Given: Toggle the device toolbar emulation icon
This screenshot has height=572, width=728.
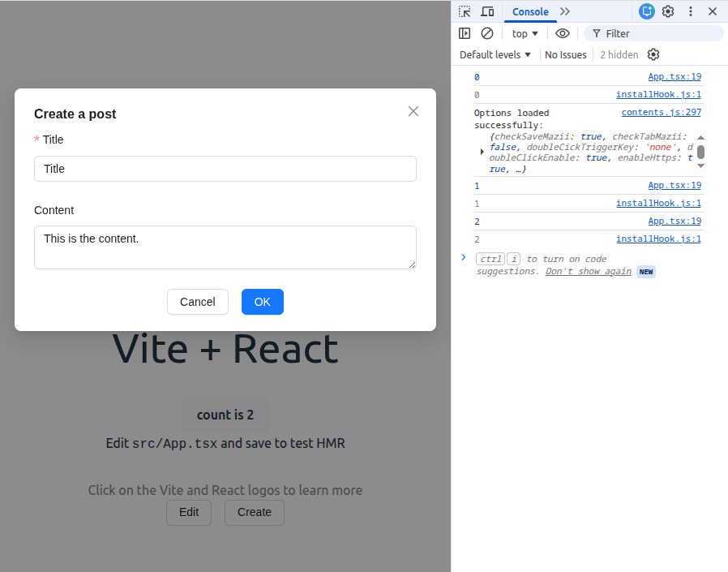Looking at the screenshot, I should (487, 11).
